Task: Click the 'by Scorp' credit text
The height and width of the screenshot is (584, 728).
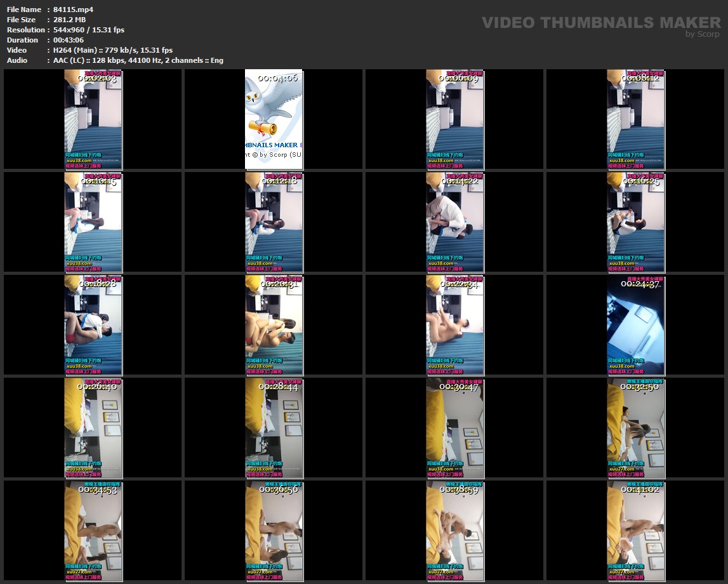Action: pos(702,34)
